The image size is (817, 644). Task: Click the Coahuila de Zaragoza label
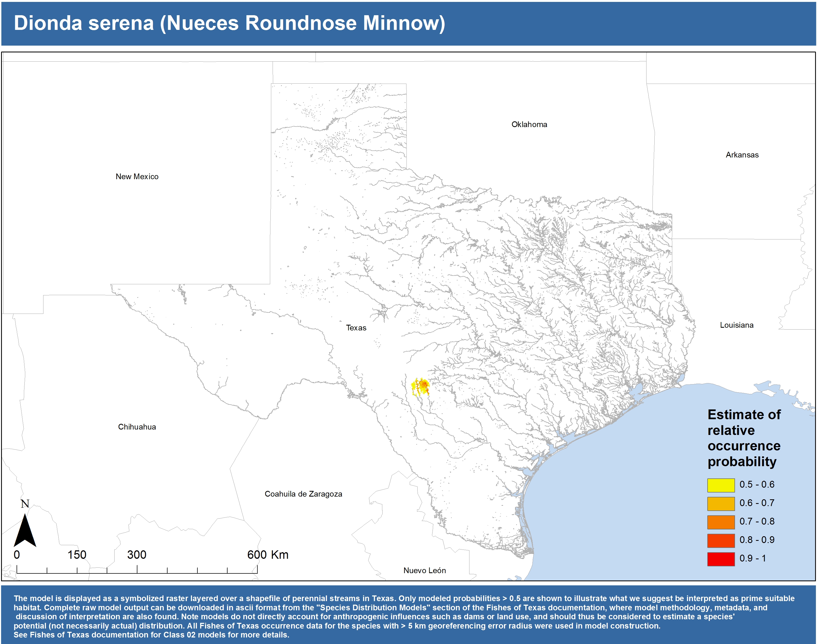coord(303,494)
